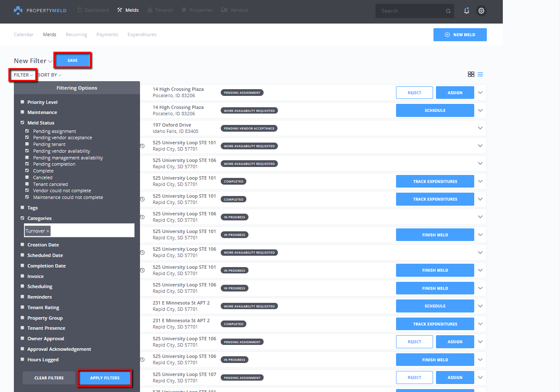Enable the Priority Level filter checkbox
The height and width of the screenshot is (392, 560).
(x=23, y=102)
